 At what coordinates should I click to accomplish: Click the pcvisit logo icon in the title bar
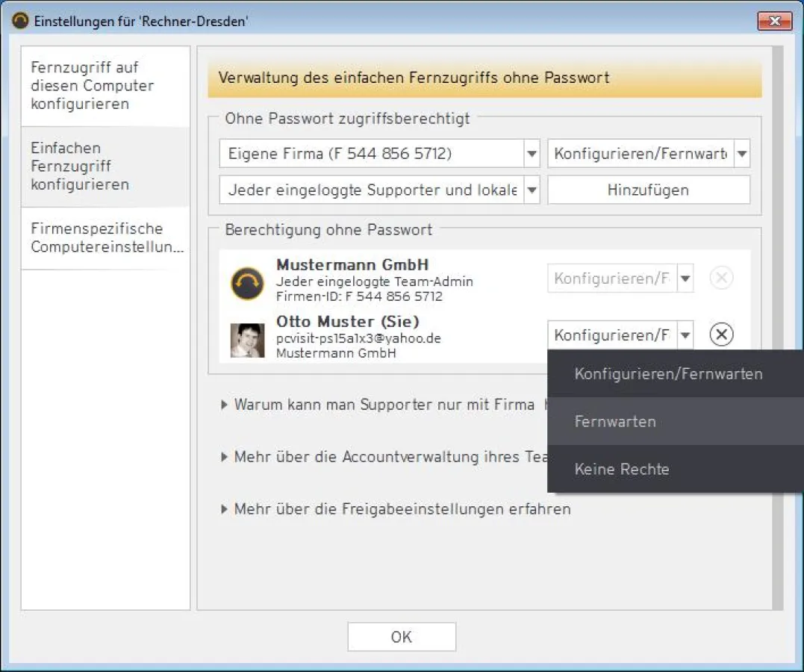coord(22,21)
